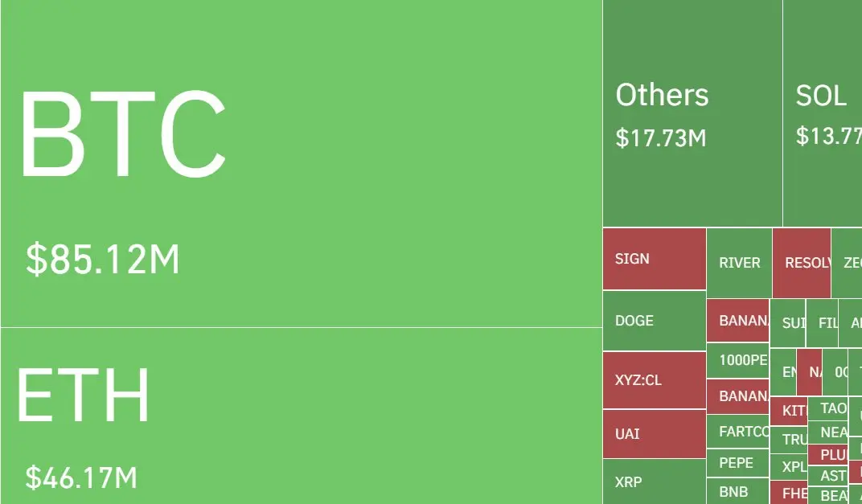Screen dimensions: 862x504
Task: Open the Others $17.73M tile
Action: [692, 113]
